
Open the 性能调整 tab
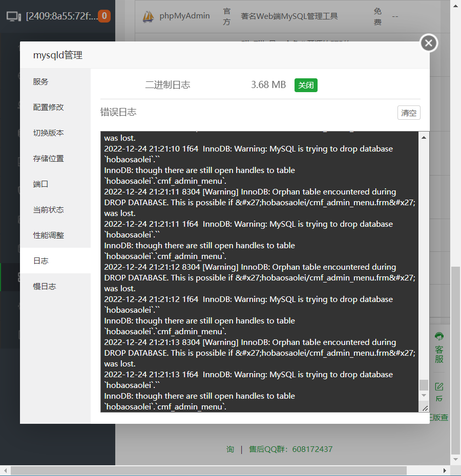55,235
